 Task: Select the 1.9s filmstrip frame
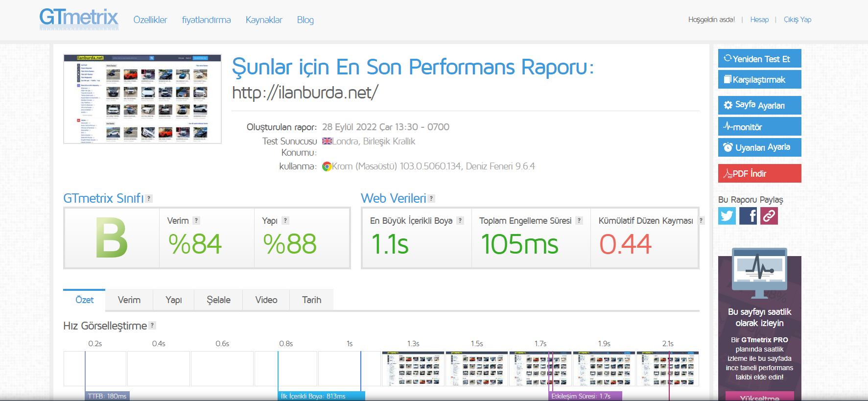click(x=604, y=369)
